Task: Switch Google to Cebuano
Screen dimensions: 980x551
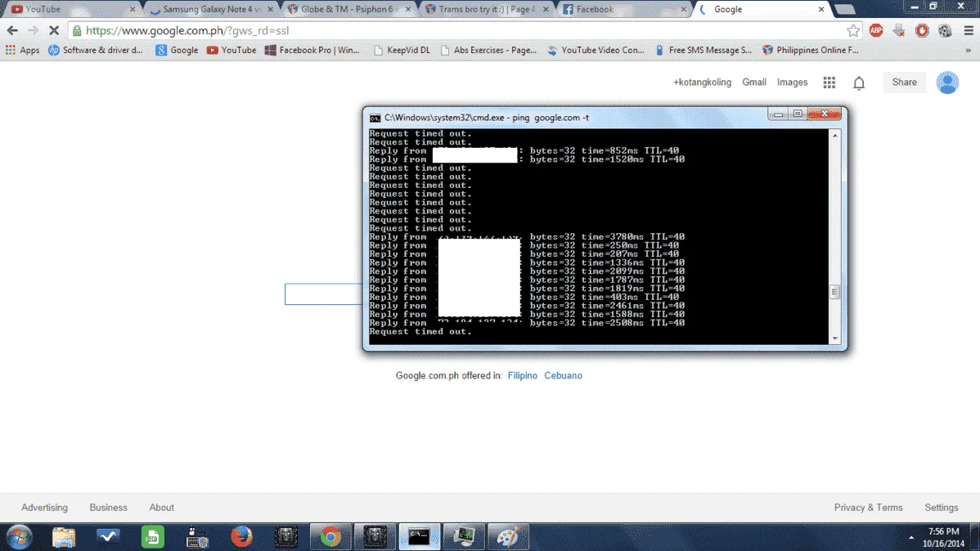Action: [563, 375]
